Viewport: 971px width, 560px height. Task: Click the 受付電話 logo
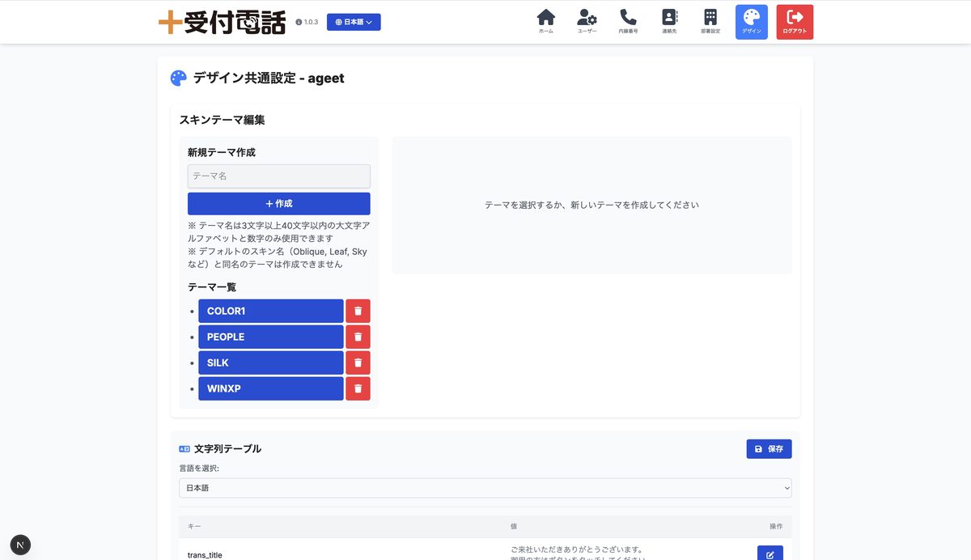click(x=223, y=22)
